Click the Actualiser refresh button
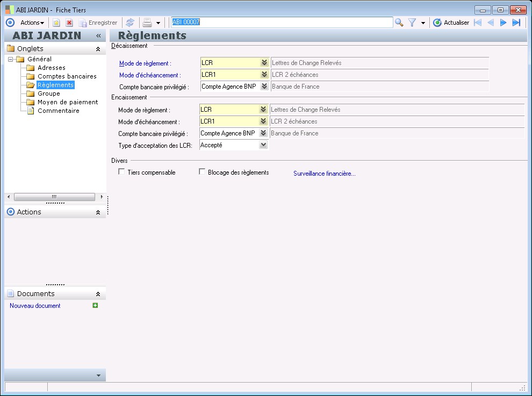Image resolution: width=532 pixels, height=396 pixels. [x=451, y=23]
